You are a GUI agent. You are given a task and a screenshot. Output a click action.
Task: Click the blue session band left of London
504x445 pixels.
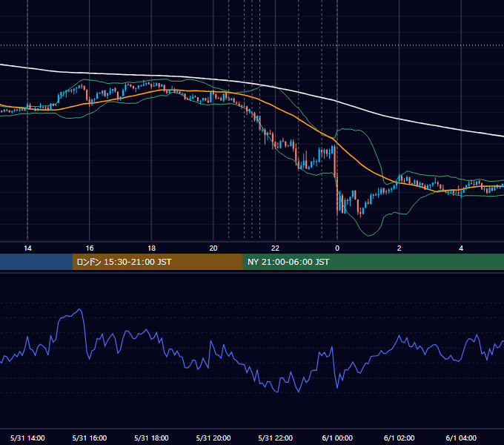(36, 262)
